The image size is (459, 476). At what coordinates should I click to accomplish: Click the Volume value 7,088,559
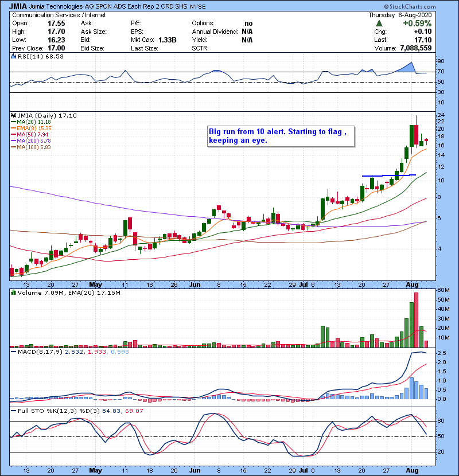click(x=416, y=48)
